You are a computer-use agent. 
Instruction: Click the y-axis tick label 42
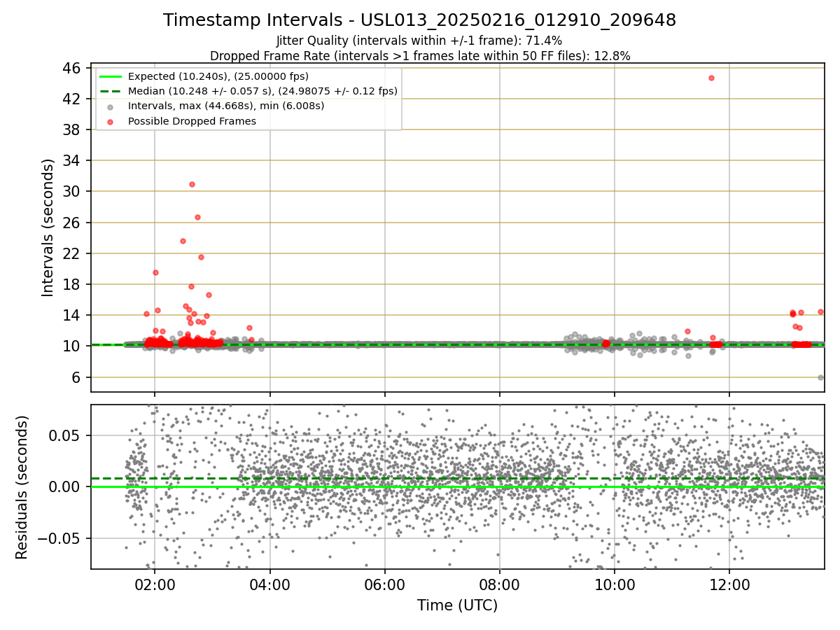click(x=72, y=99)
